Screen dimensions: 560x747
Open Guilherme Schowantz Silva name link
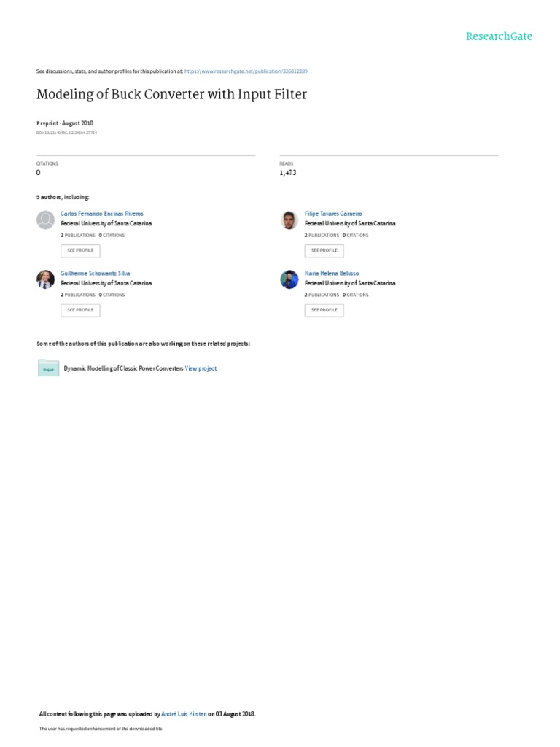[x=95, y=274]
